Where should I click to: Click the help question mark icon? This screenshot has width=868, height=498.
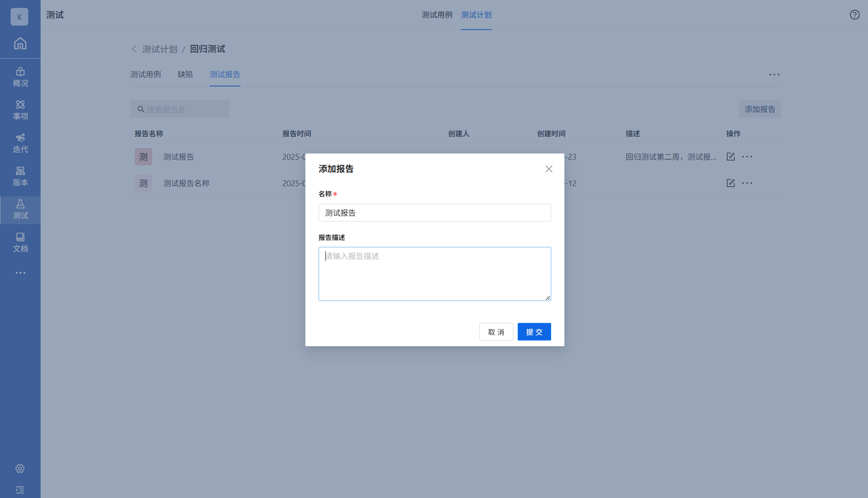[854, 15]
